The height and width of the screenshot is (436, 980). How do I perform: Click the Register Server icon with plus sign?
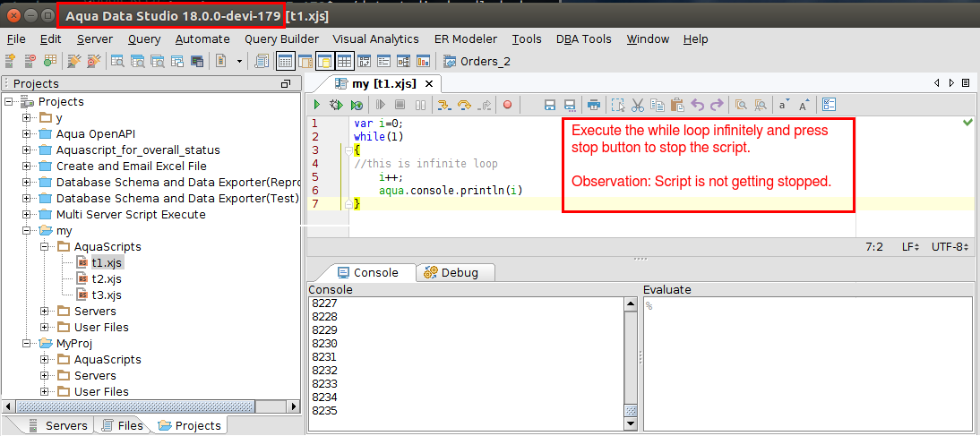point(11,61)
